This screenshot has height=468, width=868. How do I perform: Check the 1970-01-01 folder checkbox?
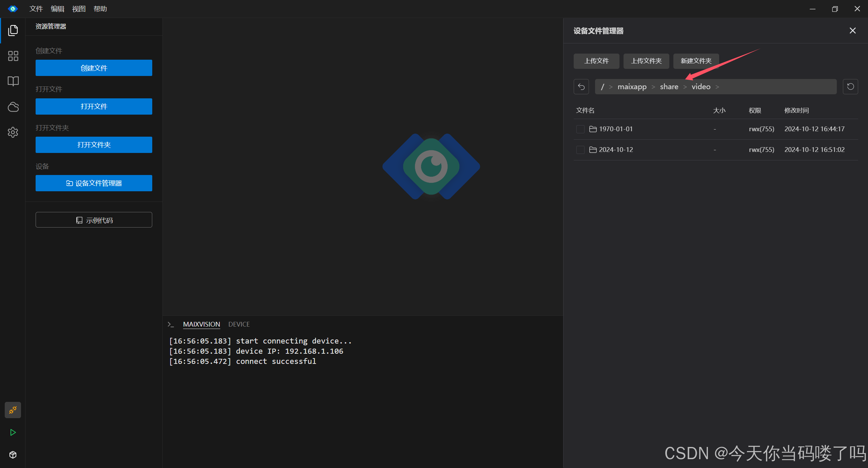580,129
